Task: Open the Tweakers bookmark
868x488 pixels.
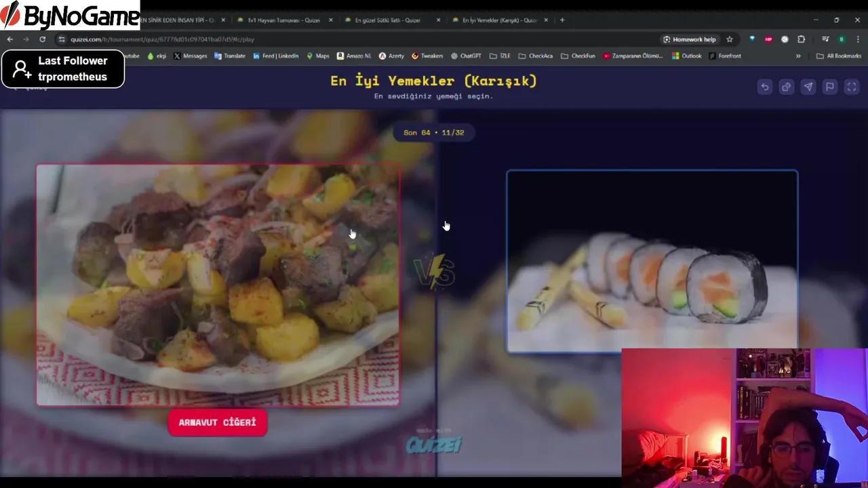Action: point(427,56)
